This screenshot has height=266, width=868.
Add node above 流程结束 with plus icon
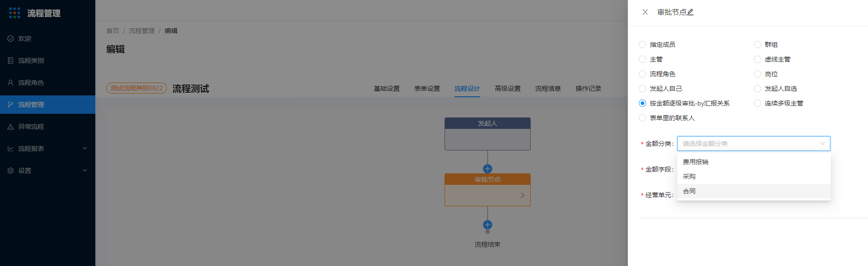488,225
